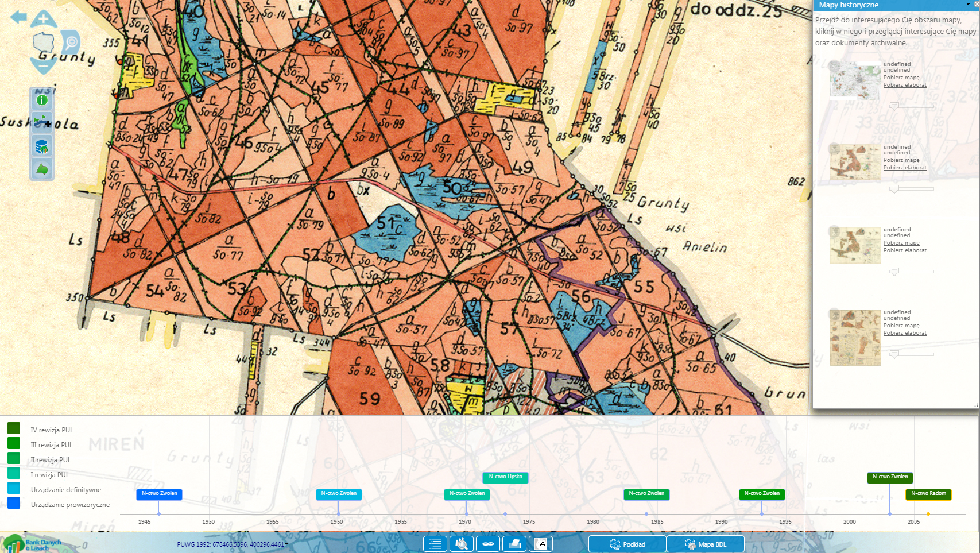Click the I rewizja PUL color swatch

click(x=14, y=473)
